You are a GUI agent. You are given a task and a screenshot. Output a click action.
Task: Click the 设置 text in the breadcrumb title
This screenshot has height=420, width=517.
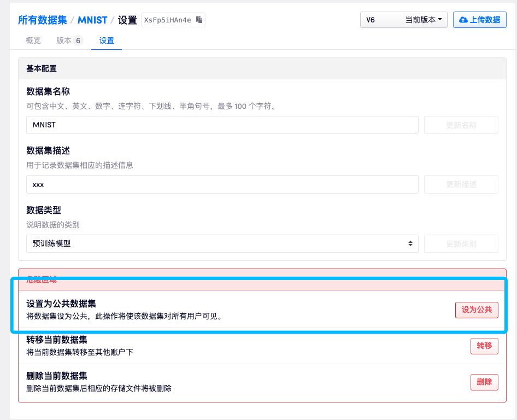[x=127, y=20]
